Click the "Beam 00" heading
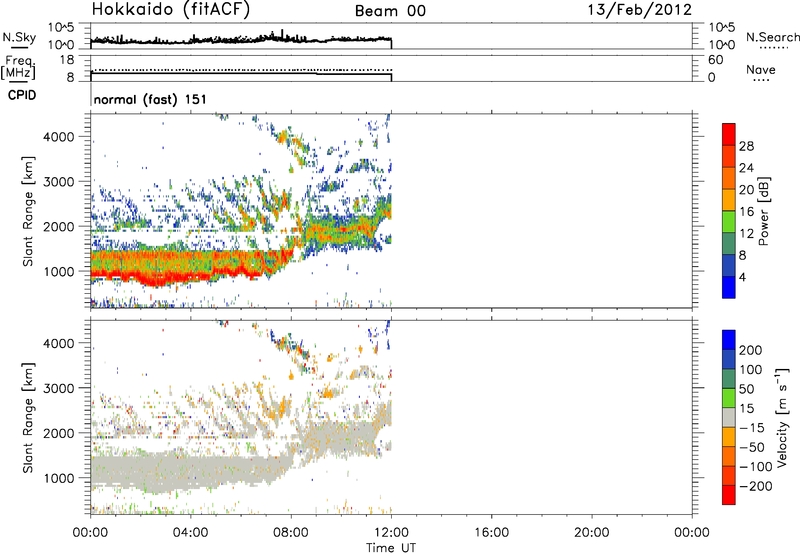800x554 pixels. 390,11
